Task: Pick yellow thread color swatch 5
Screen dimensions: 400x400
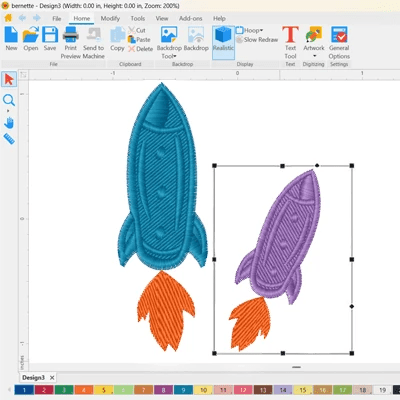Action: point(104,390)
